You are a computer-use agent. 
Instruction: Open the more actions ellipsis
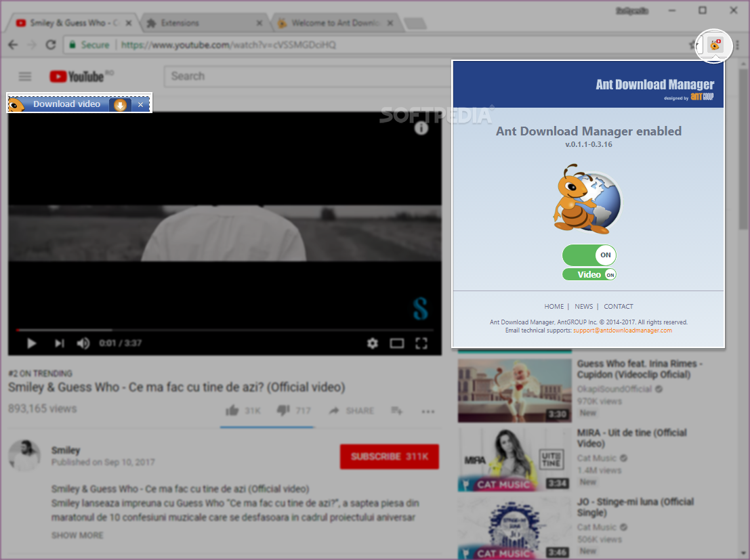click(x=428, y=411)
